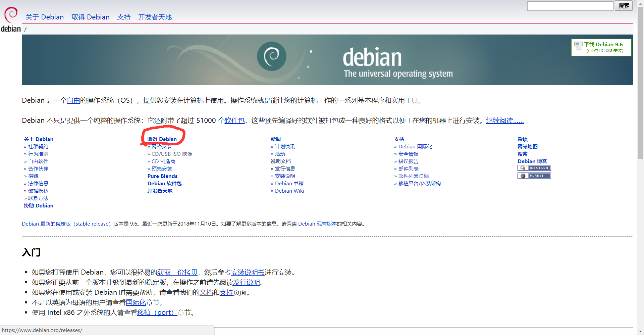Focus the search input field
644x335 pixels.
[570, 6]
